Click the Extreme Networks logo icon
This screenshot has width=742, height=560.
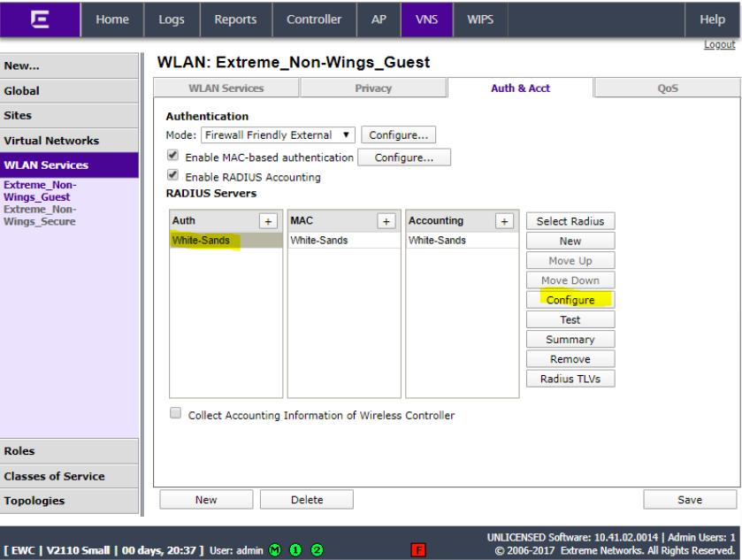pyautogui.click(x=40, y=19)
